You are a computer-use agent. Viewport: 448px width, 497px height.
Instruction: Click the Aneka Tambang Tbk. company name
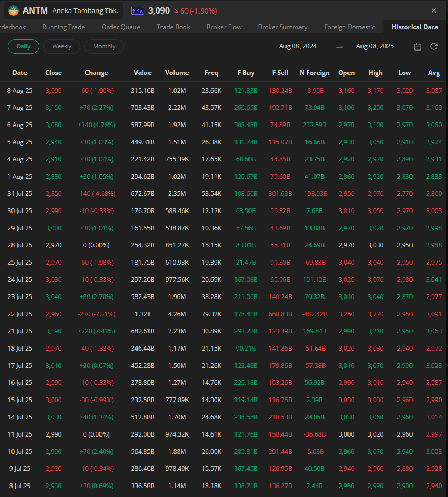[x=85, y=10]
